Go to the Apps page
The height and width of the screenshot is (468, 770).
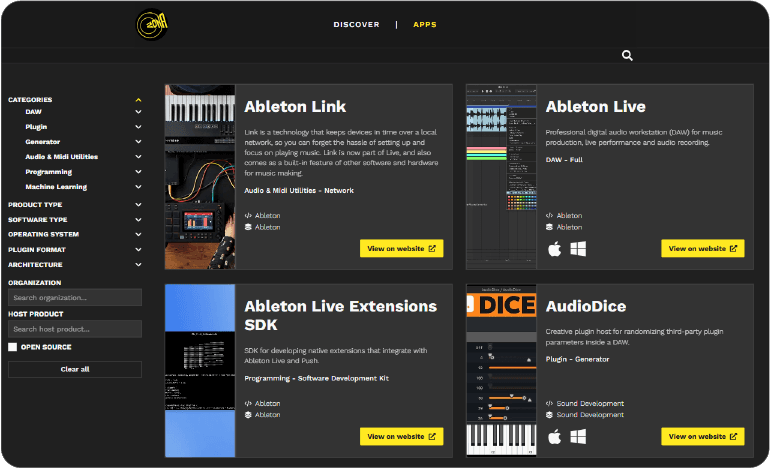[x=425, y=25]
